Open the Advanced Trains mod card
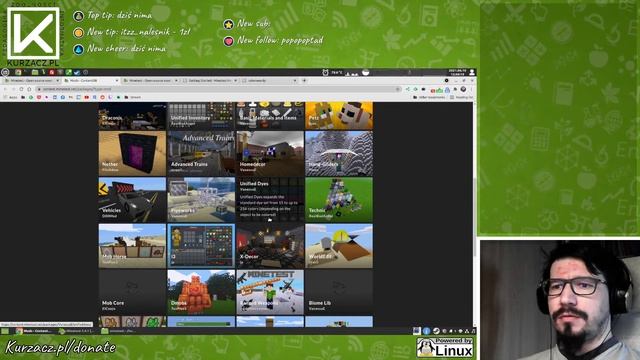640x360 pixels. click(x=201, y=153)
